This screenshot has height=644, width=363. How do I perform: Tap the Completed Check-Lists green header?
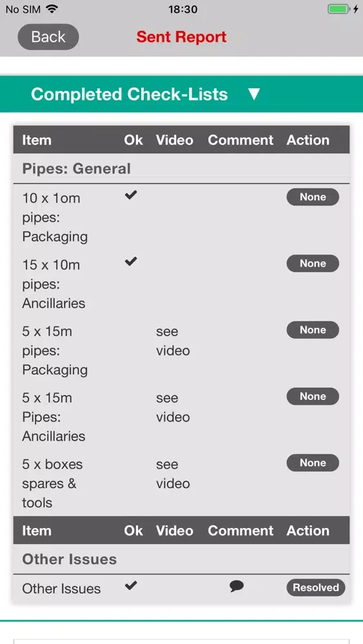[181, 94]
